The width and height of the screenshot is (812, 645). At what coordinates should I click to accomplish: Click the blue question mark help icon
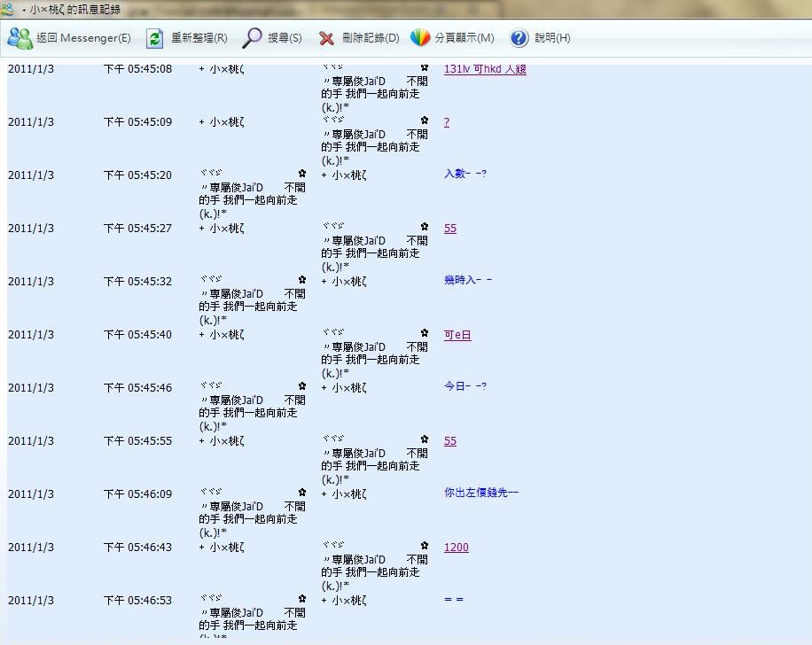tap(519, 38)
